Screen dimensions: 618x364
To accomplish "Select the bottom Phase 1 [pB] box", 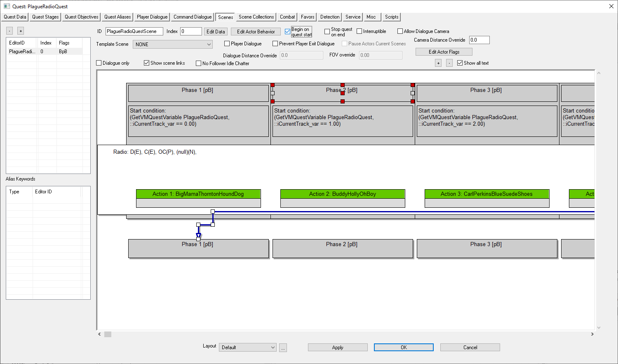I will pyautogui.click(x=198, y=249).
